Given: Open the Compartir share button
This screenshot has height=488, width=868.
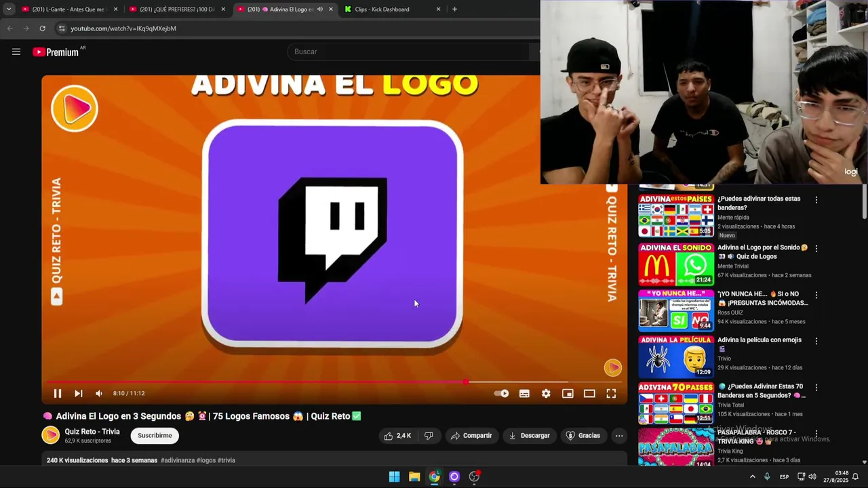Looking at the screenshot, I should click(x=471, y=436).
